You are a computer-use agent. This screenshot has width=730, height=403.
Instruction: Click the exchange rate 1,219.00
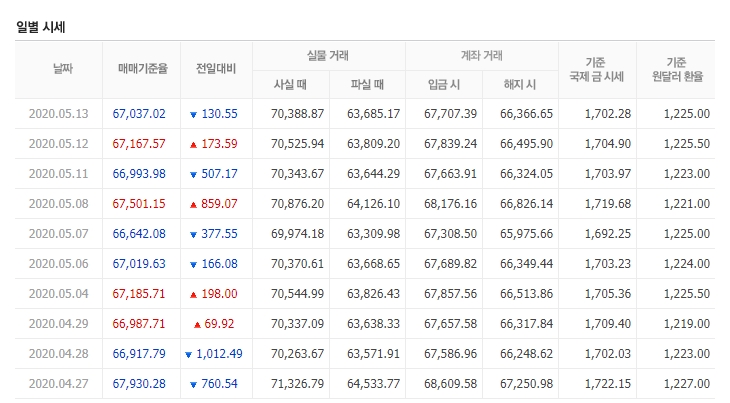pyautogui.click(x=687, y=324)
